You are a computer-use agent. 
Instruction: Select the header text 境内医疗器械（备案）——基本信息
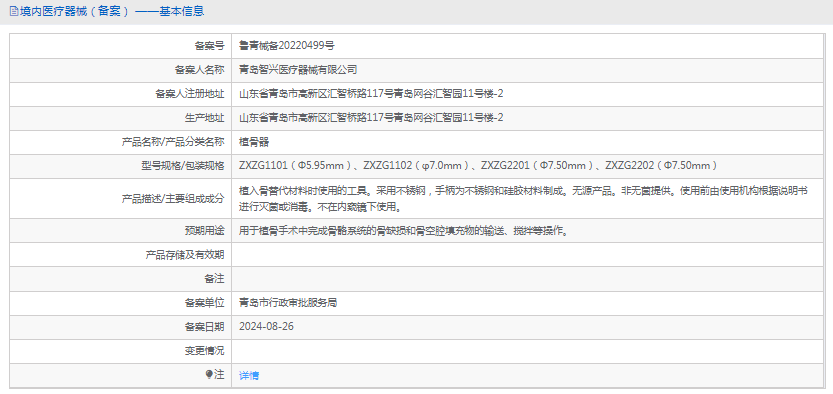(112, 11)
